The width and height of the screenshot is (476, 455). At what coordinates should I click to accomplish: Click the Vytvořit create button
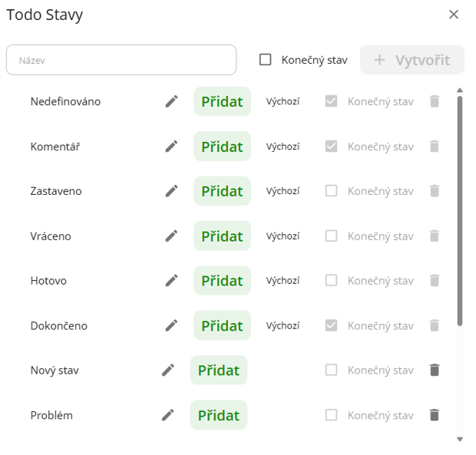[x=412, y=60]
